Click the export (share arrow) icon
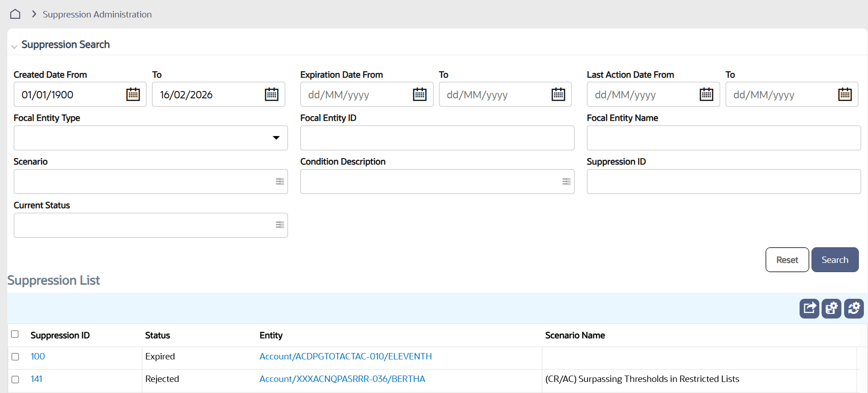The image size is (868, 393). click(x=809, y=308)
